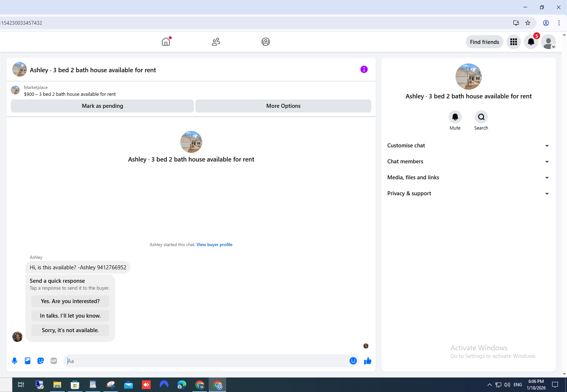Send quick reply 'Sorry, it's not available.'
Viewport: 567px width, 392px height.
click(70, 330)
